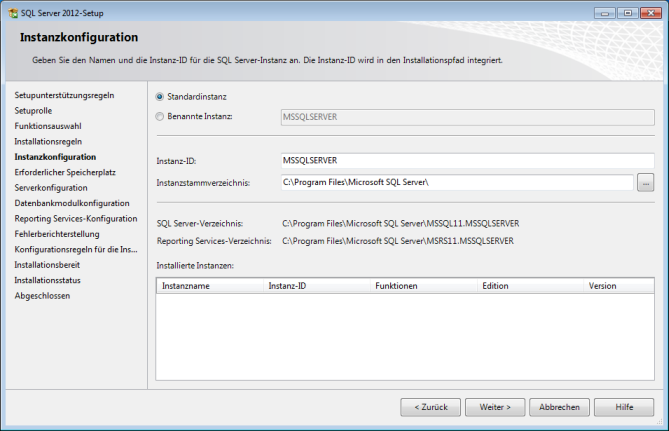The height and width of the screenshot is (431, 669).
Task: Click the Weiter button
Action: click(495, 407)
